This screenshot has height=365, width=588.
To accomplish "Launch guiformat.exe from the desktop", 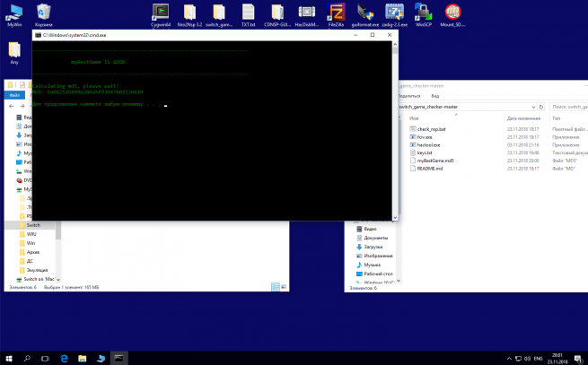I will (x=365, y=13).
